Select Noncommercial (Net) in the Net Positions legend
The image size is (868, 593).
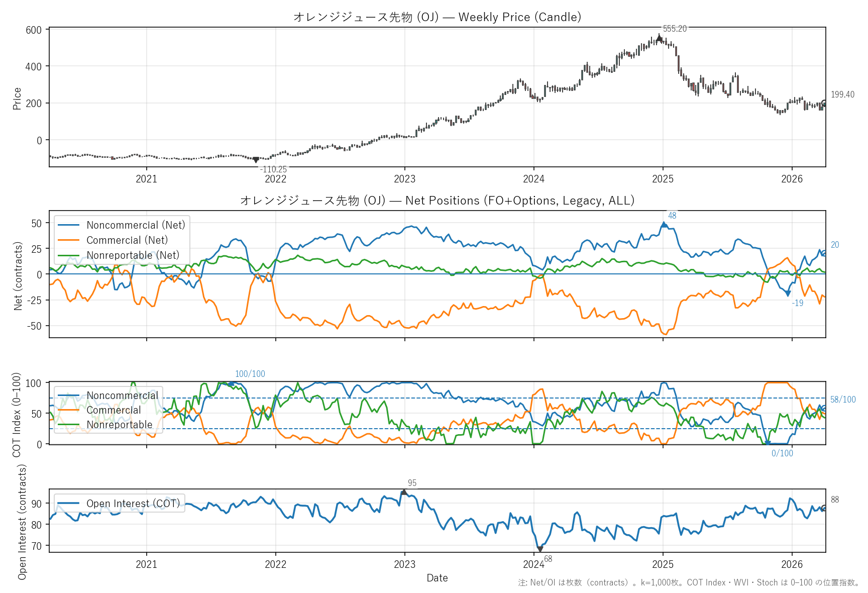click(136, 225)
